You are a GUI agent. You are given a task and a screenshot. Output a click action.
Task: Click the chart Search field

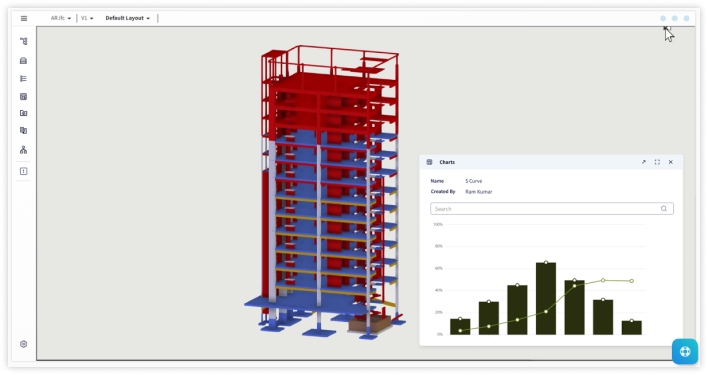552,208
